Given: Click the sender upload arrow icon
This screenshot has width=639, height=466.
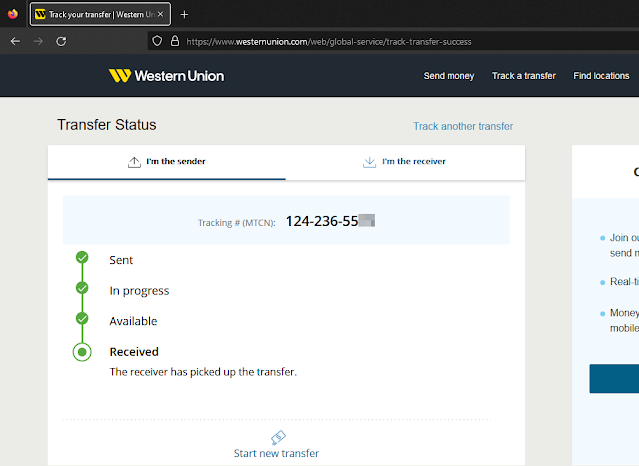Looking at the screenshot, I should pos(134,162).
